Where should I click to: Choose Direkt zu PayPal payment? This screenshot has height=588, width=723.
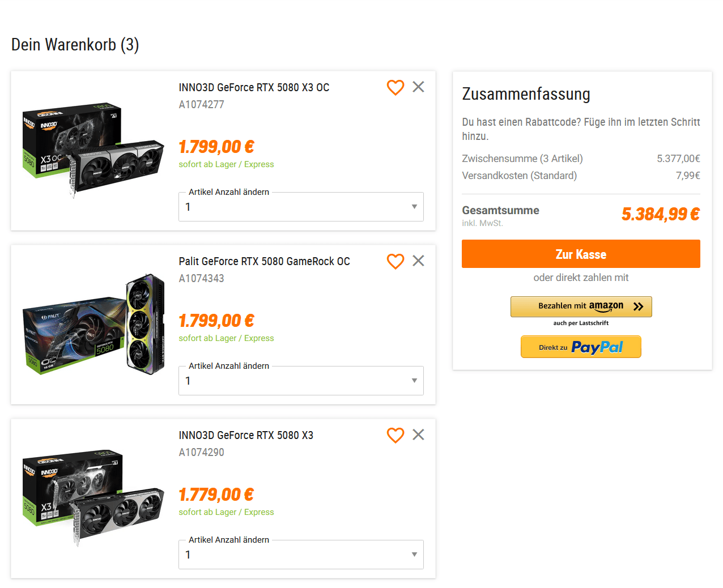[581, 347]
